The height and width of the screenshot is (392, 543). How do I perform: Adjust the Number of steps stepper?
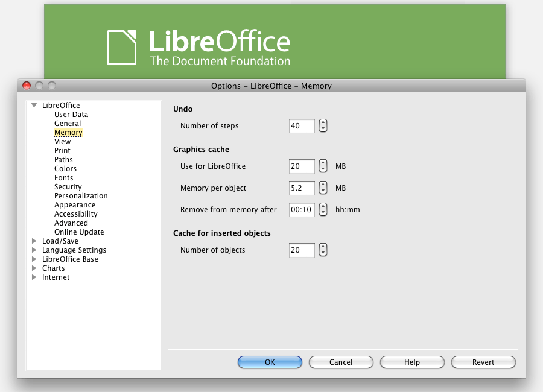click(323, 125)
